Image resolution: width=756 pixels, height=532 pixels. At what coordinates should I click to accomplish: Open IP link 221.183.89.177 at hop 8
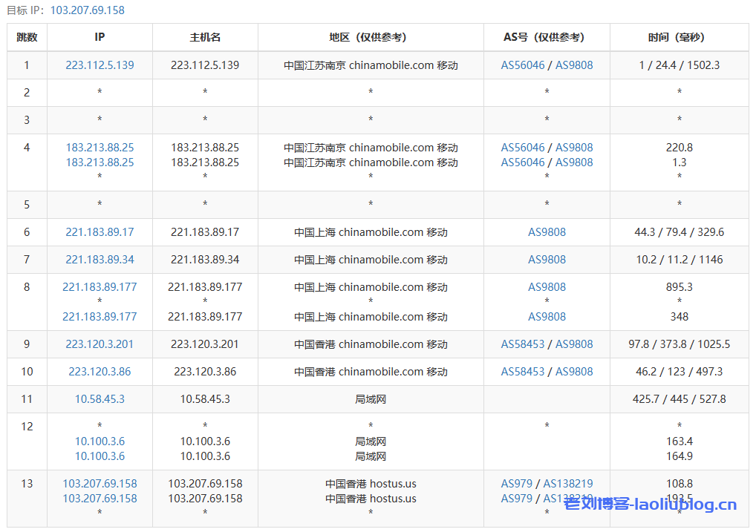point(100,287)
